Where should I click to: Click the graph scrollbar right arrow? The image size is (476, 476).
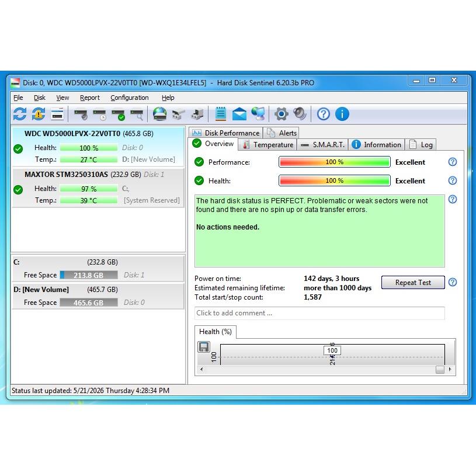click(450, 370)
